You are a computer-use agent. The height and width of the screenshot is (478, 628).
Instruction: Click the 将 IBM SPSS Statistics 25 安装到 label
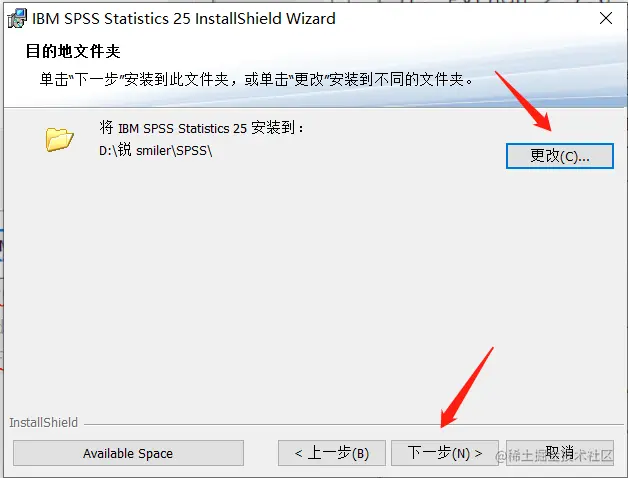201,128
